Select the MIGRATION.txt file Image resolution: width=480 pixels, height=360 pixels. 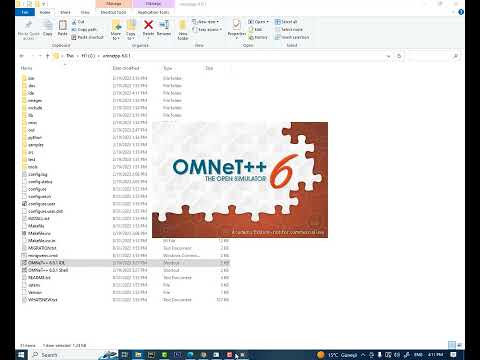coord(42,248)
